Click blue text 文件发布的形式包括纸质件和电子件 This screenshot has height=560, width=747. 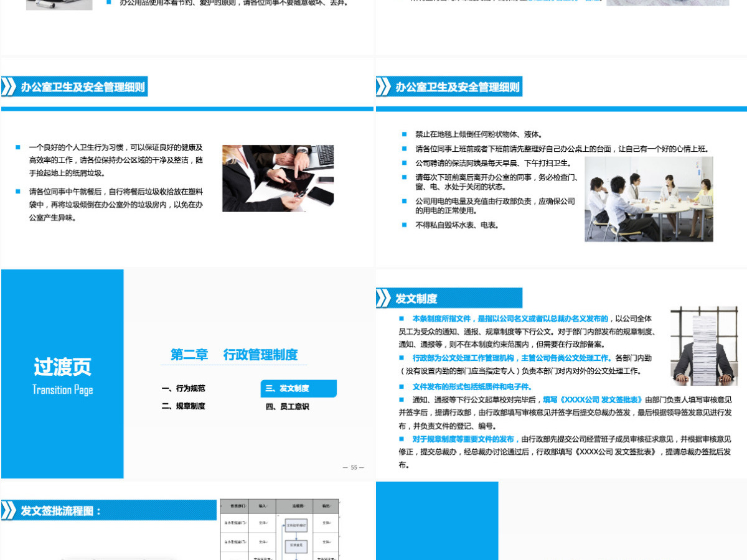pyautogui.click(x=472, y=386)
